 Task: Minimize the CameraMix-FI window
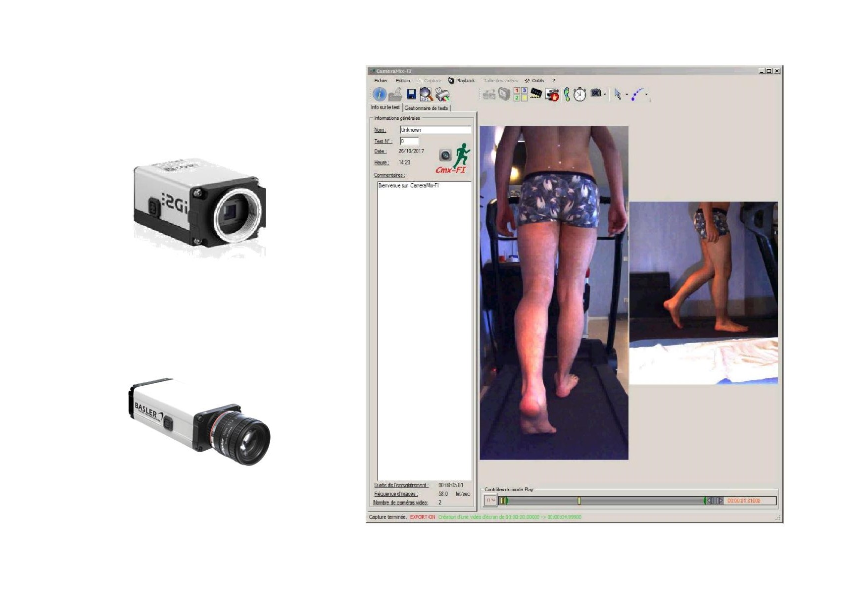pos(762,71)
